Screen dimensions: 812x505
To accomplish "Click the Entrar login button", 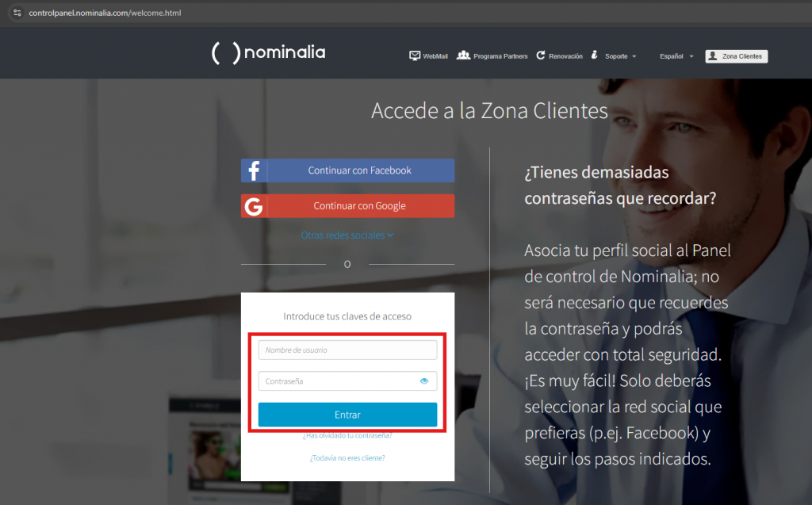I will (x=347, y=415).
